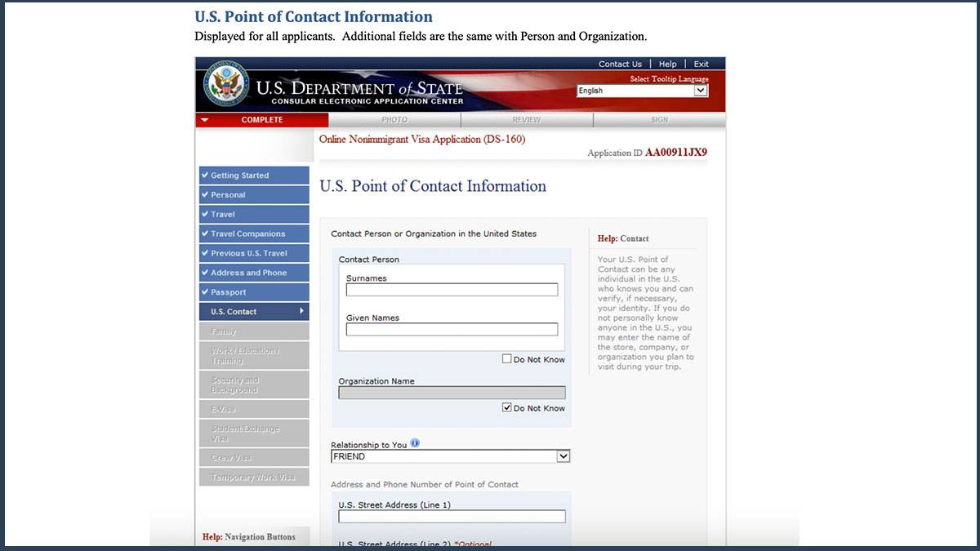Image resolution: width=980 pixels, height=551 pixels.
Task: Uncheck Do Not Know under Organization Name
Action: (x=507, y=407)
